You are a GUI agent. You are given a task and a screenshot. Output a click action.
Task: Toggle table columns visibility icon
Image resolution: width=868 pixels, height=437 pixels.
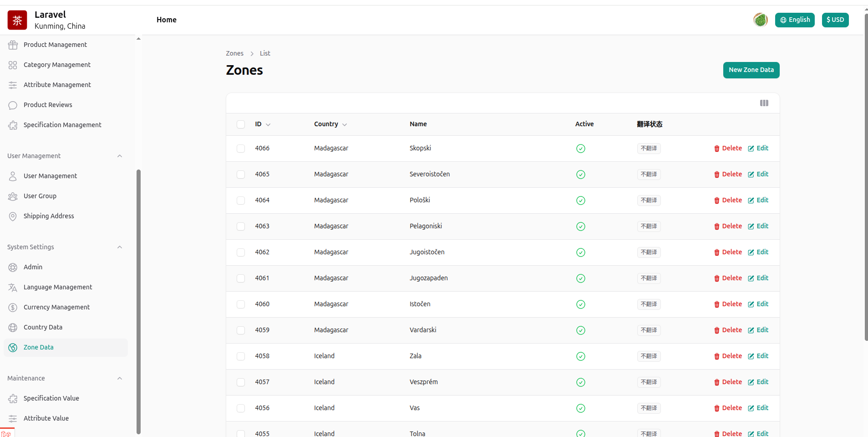pos(764,103)
